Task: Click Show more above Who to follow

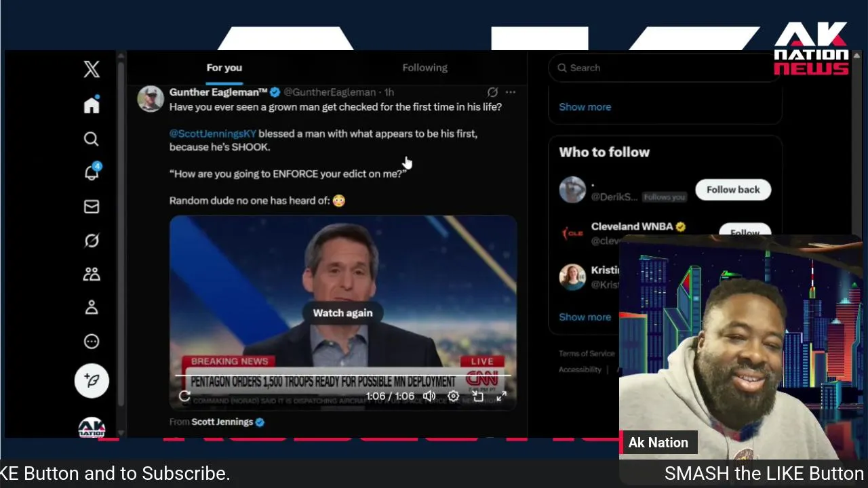Action: point(585,107)
